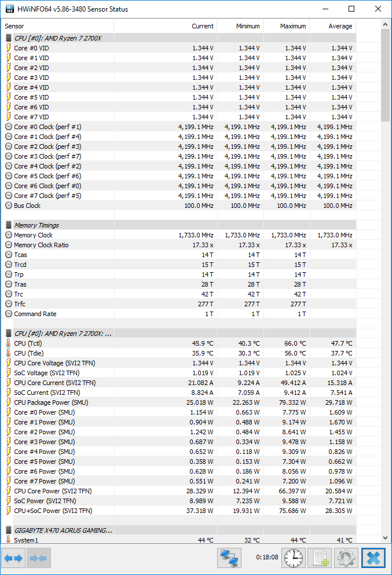The width and height of the screenshot is (392, 575).
Task: Select Core #4 Clock (perf #2) row
Action: (178, 166)
